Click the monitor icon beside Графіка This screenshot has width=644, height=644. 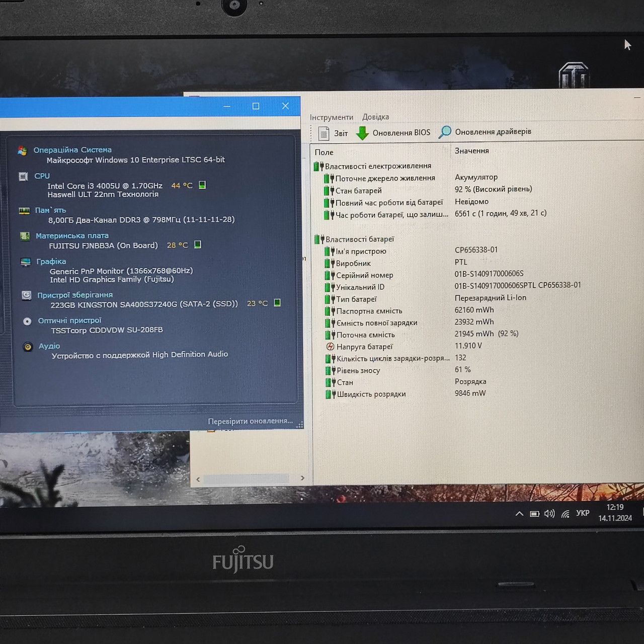click(26, 262)
